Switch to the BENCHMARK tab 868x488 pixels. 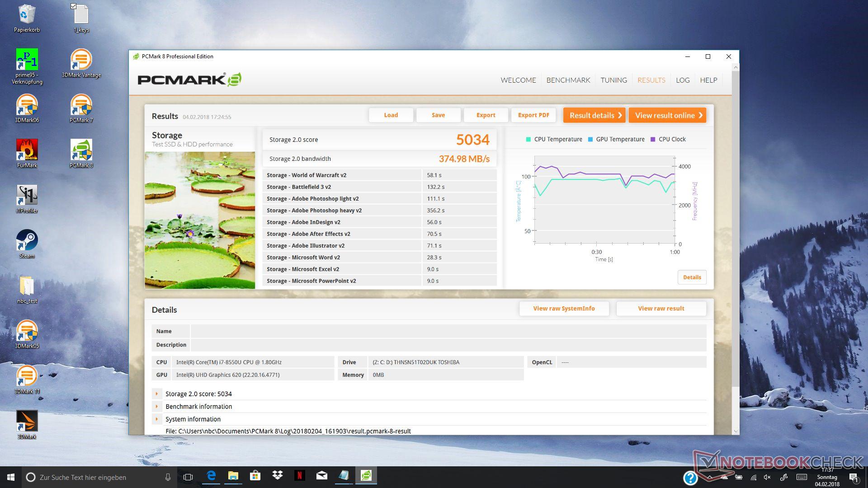568,80
